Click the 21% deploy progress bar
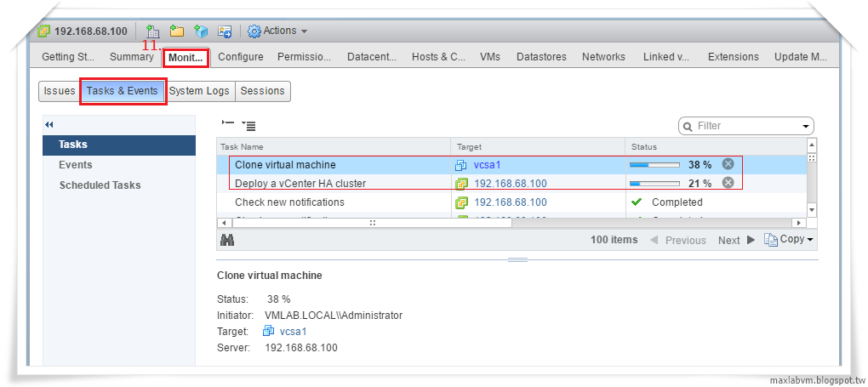Viewport: 868px width, 387px height. 654,183
